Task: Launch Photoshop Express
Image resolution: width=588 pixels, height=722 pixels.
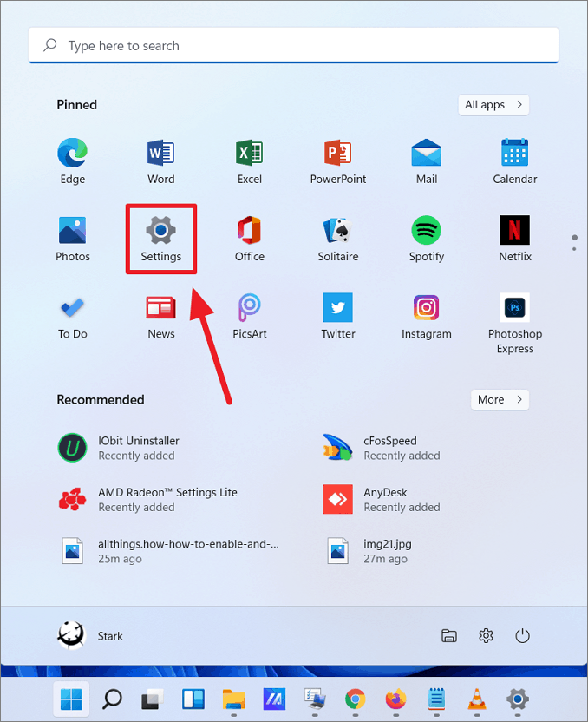Action: pyautogui.click(x=515, y=323)
